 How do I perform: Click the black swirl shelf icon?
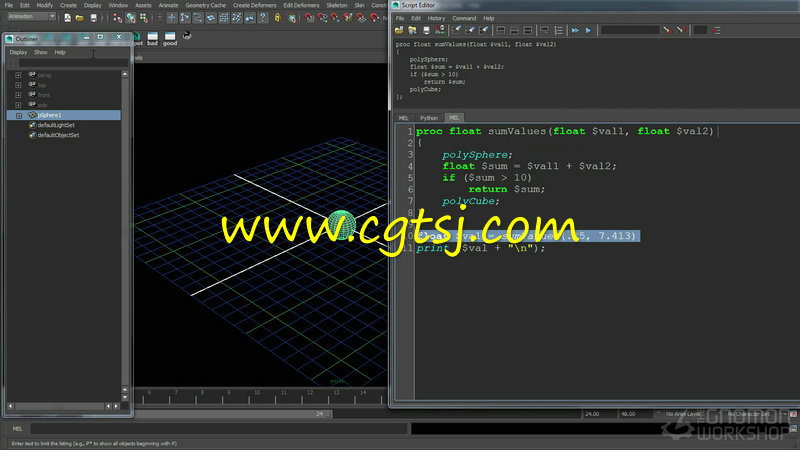187,36
